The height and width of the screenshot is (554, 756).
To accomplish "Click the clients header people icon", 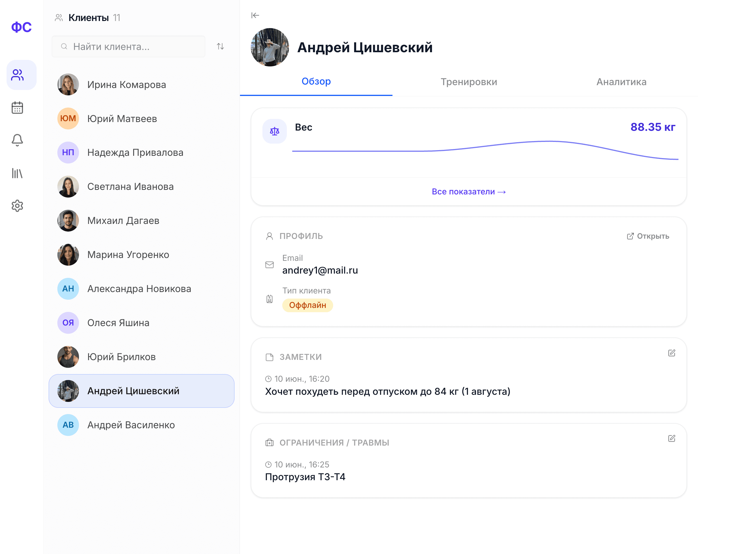I will pos(59,18).
